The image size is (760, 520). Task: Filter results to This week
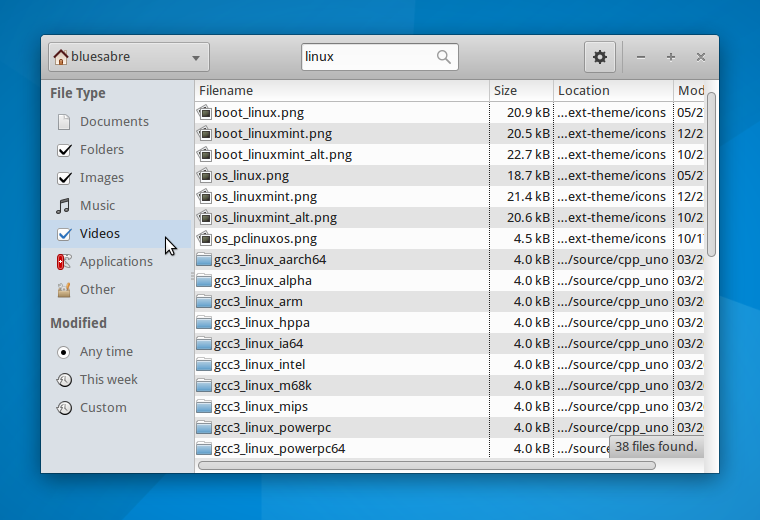[x=109, y=379]
